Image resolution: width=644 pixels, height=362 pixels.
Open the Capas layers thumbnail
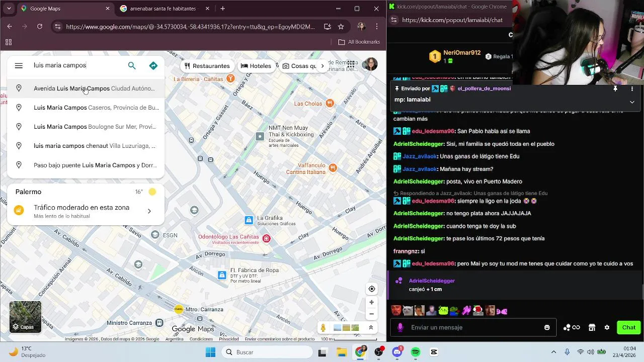[x=25, y=317]
